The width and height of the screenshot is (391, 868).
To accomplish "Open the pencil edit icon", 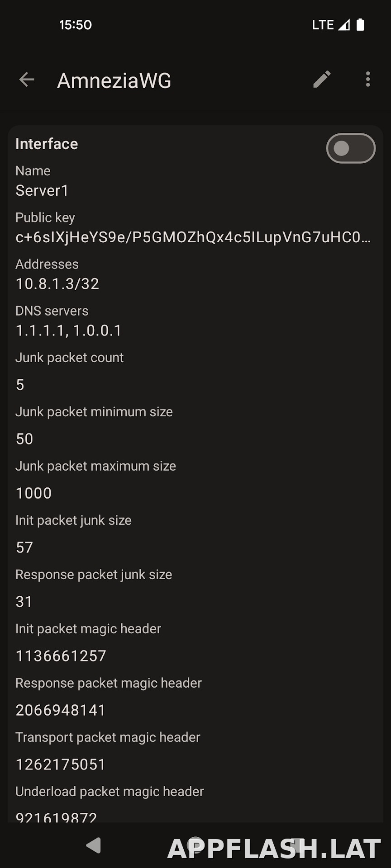I will tap(322, 80).
